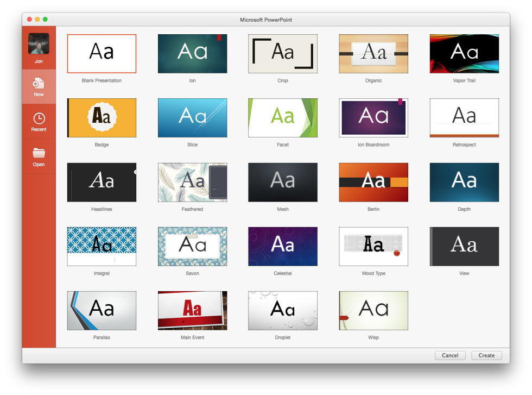The image size is (532, 395).
Task: Choose the Facet green theme
Action: tap(283, 118)
